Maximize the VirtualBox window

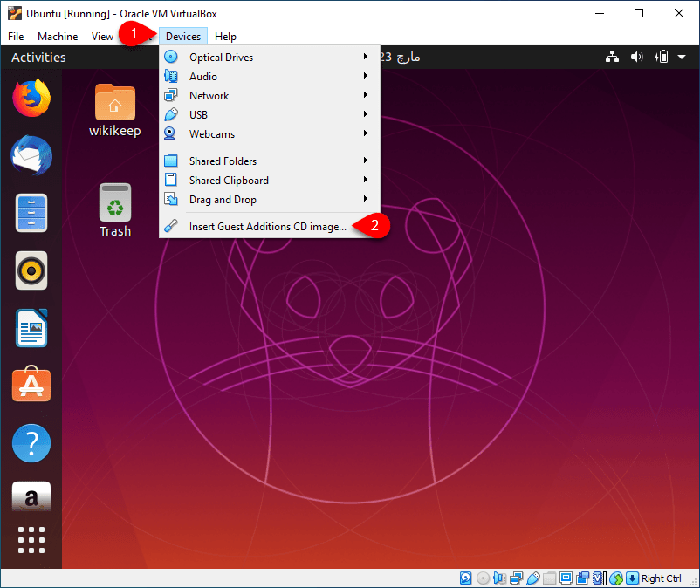(639, 13)
